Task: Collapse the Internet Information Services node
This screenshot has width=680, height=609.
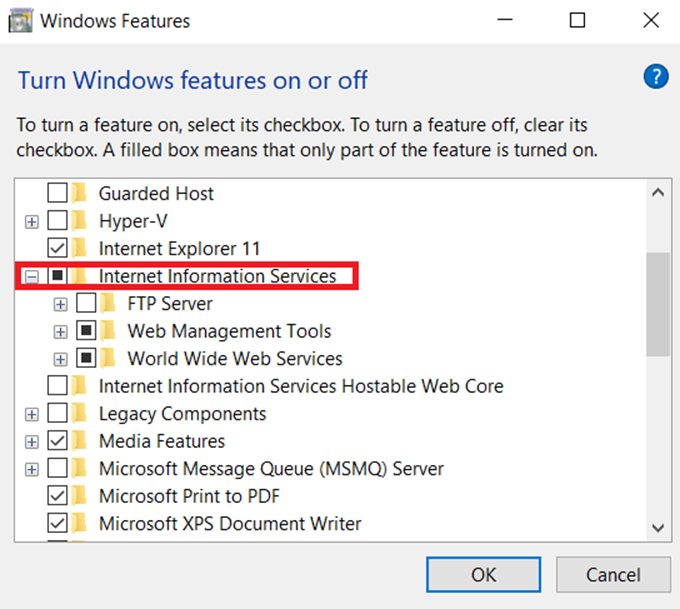Action: [x=32, y=277]
